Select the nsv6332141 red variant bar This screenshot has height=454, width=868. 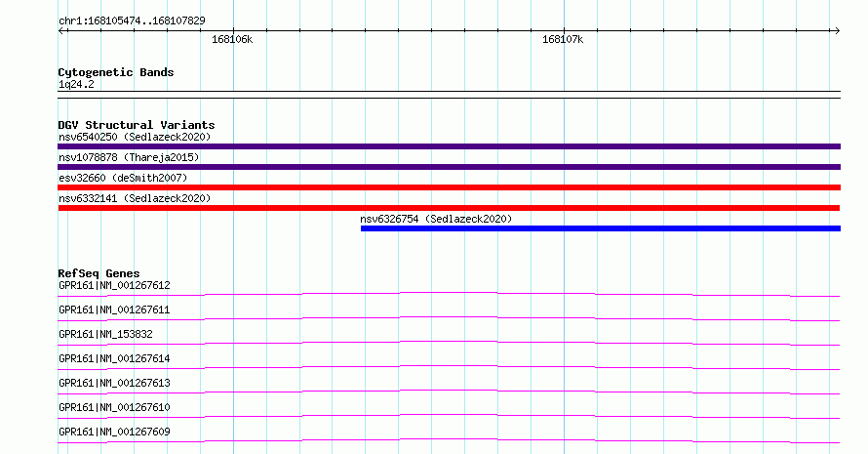click(x=449, y=208)
